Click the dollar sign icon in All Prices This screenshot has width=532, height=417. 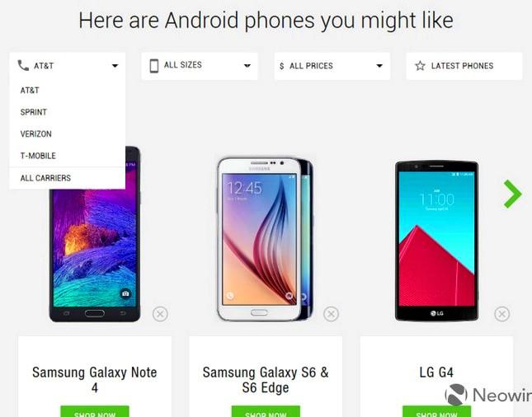click(281, 66)
